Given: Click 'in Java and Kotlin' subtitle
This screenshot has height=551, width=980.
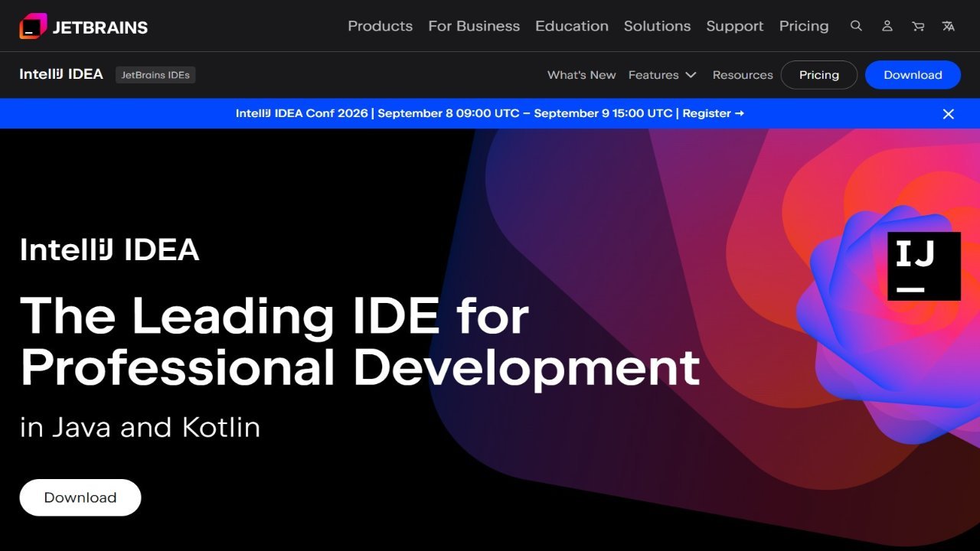Looking at the screenshot, I should [x=140, y=427].
